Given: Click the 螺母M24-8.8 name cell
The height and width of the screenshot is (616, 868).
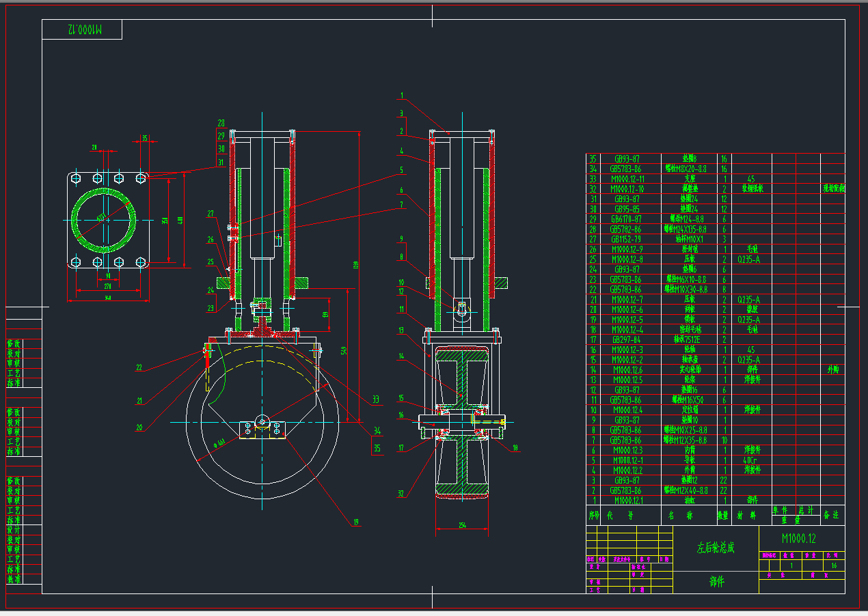Looking at the screenshot, I should (686, 219).
